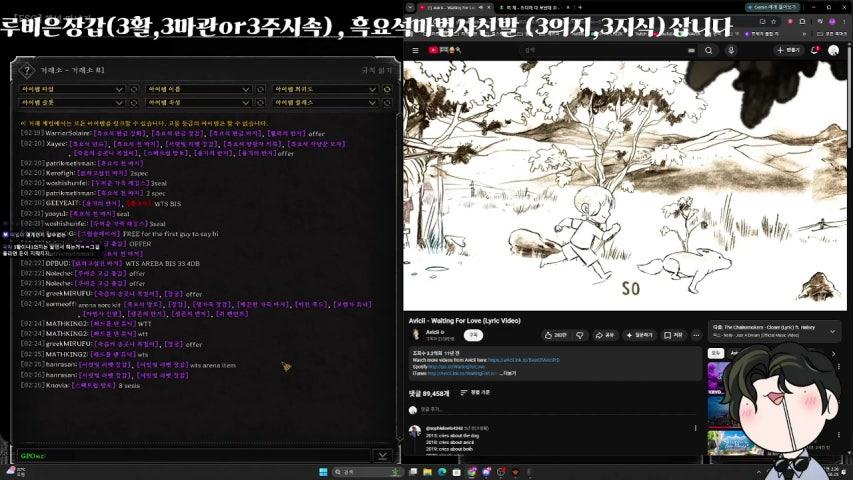The height and width of the screenshot is (480, 853).
Task: Expand the 아이템 타입 filter dropdown
Action: pyautogui.click(x=73, y=89)
